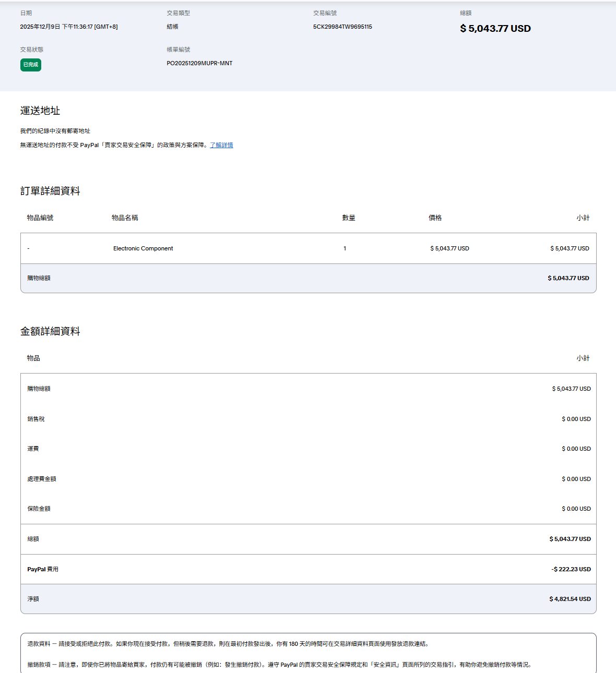This screenshot has height=673, width=616.
Task: Click the 數量 column header
Action: (x=349, y=218)
